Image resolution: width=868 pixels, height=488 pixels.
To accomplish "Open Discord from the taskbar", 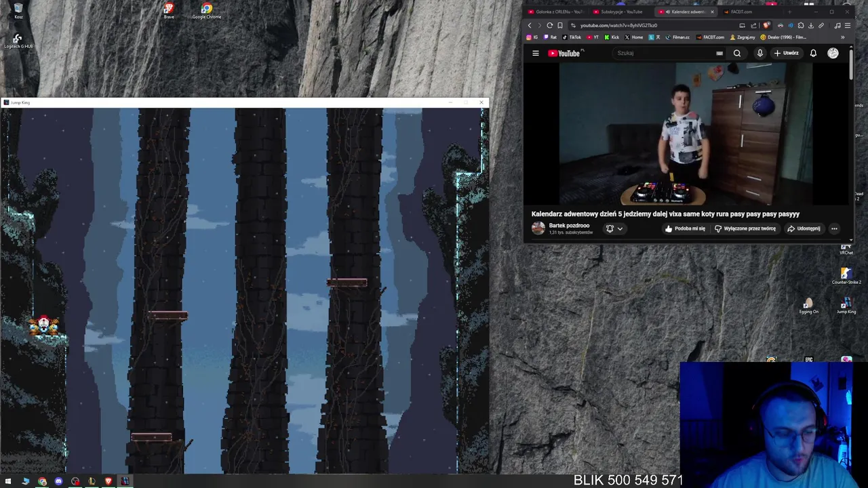I will tap(58, 481).
